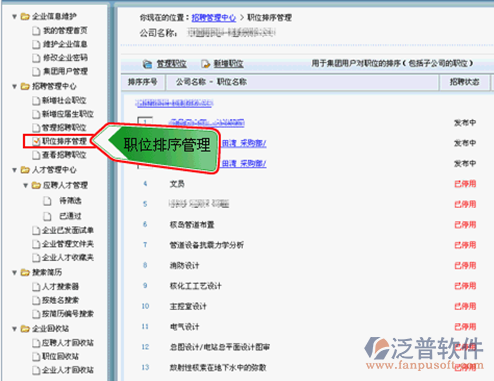The width and height of the screenshot is (494, 381).
Task: Collapse the 企业信息维护 tree node arrow
Action: tap(14, 16)
